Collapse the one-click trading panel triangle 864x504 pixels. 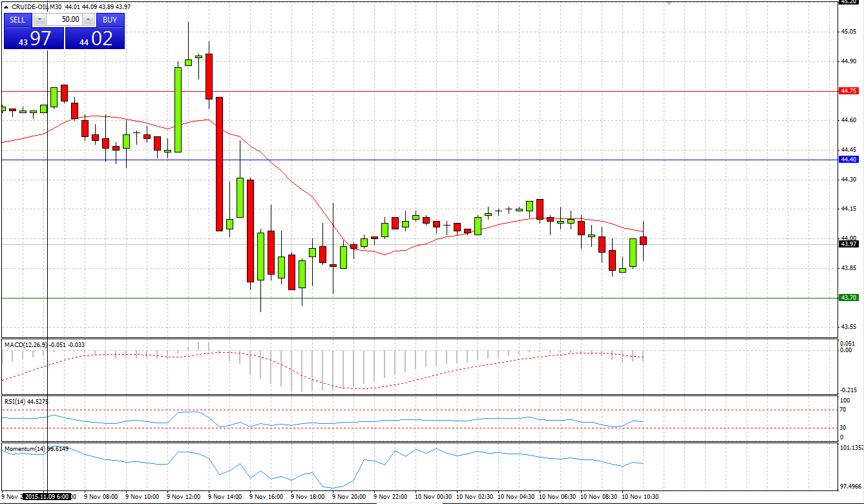[x=6, y=6]
